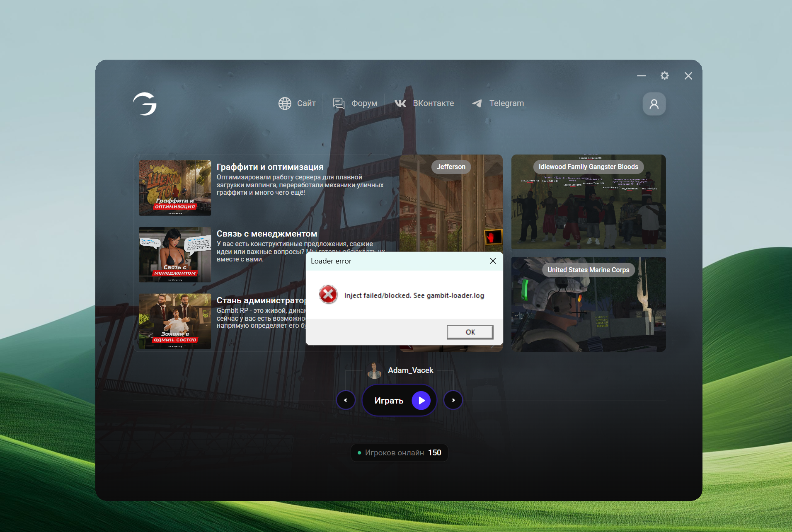Click the Форум chat bubbles icon
792x532 pixels.
pyautogui.click(x=339, y=103)
